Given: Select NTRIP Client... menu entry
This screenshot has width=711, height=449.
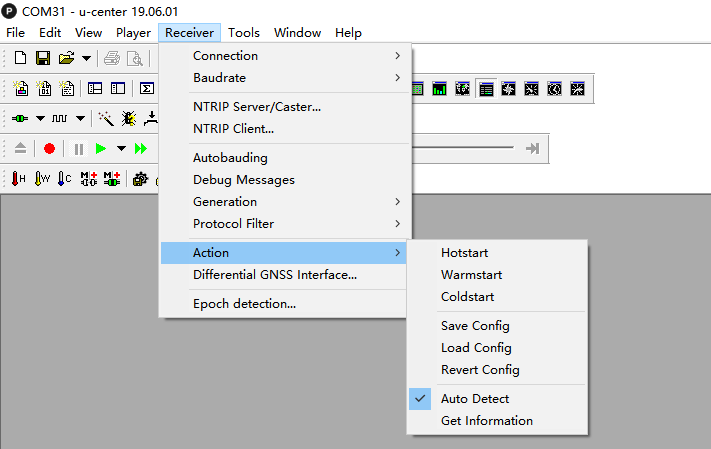Looking at the screenshot, I should click(x=285, y=129).
